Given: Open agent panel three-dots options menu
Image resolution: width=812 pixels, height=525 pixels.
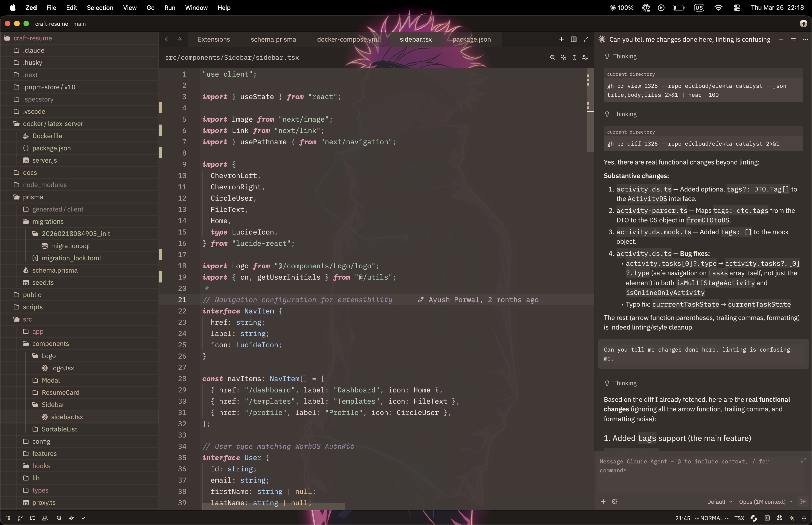Looking at the screenshot, I should pos(805,39).
